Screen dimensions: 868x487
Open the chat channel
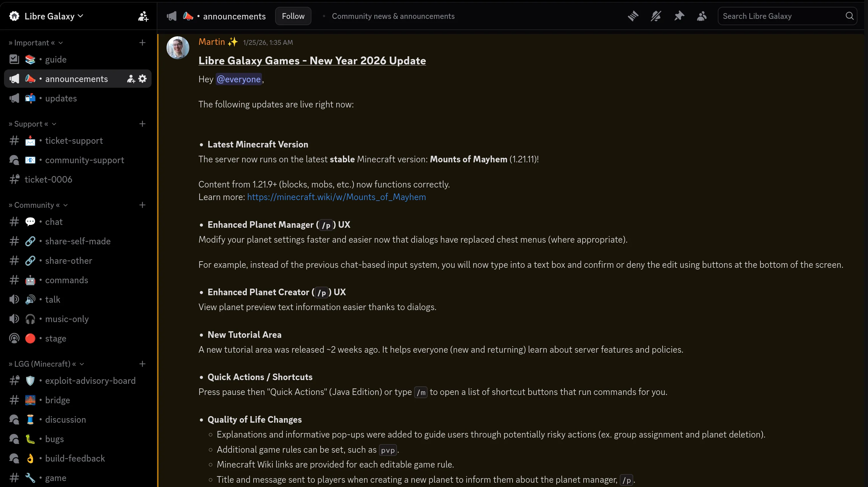click(78, 221)
